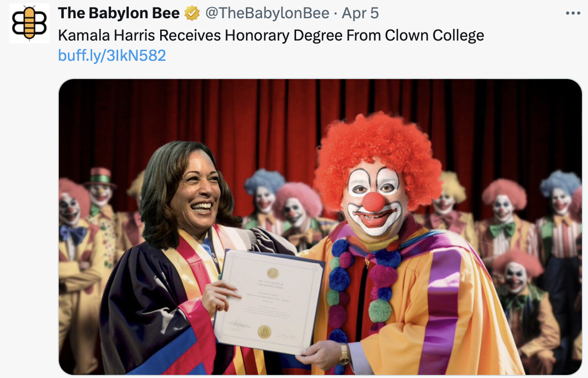Open the tweet's more options menu
588x378 pixels.
[x=572, y=14]
